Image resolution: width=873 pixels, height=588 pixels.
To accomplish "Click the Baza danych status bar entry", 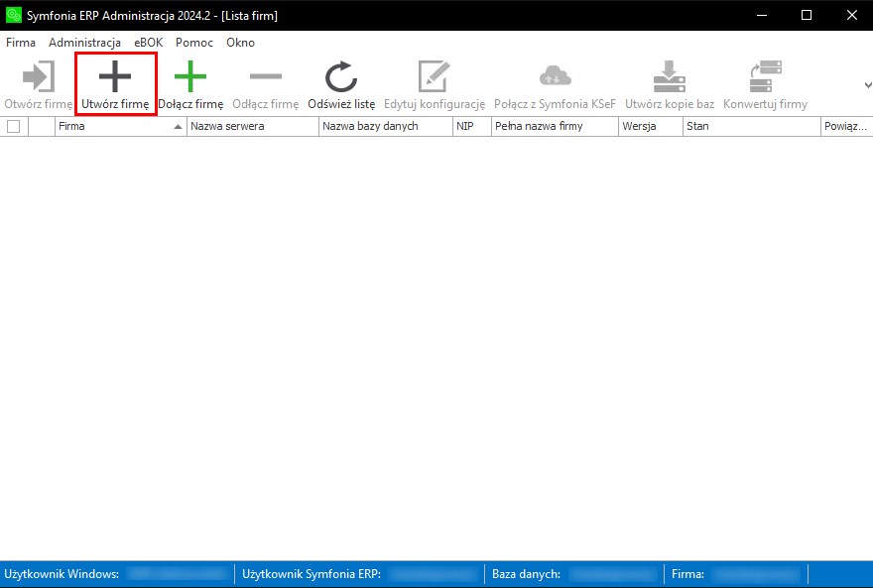I will coord(575,574).
